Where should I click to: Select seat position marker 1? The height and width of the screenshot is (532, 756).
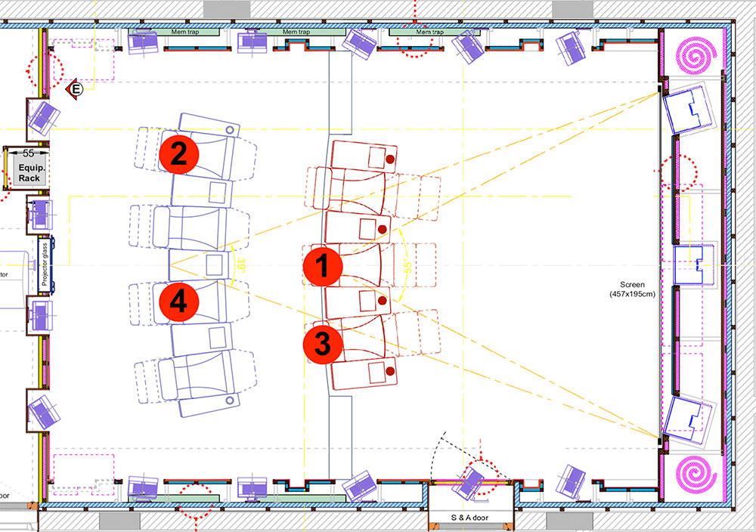[323, 266]
